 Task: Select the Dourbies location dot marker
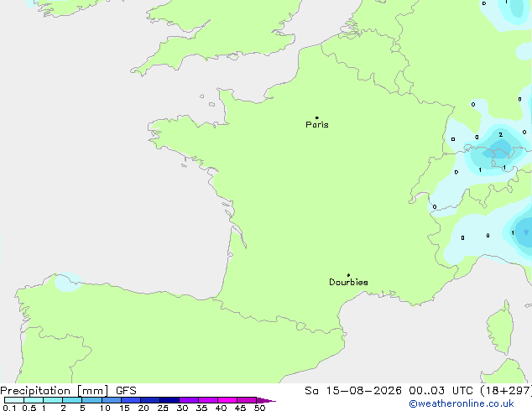pos(348,275)
